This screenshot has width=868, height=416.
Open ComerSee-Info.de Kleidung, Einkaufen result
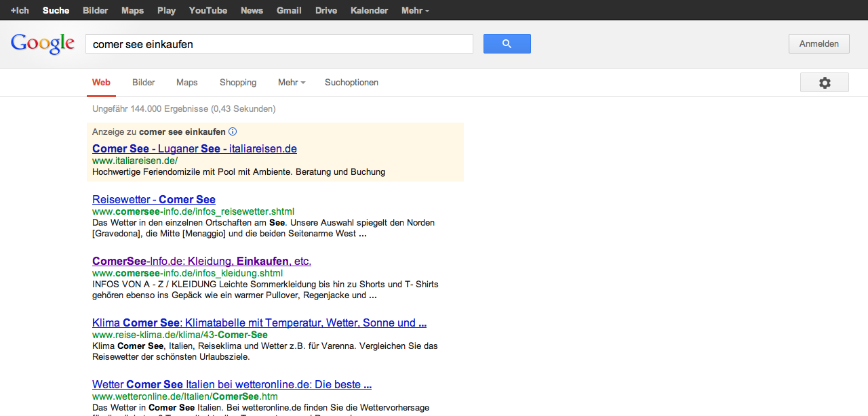point(201,261)
